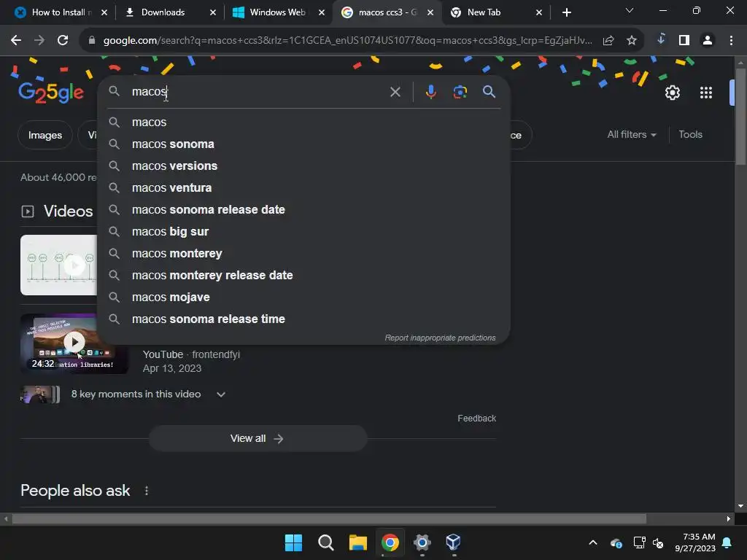The height and width of the screenshot is (560, 747).
Task: Open the Google apps grid
Action: click(705, 93)
